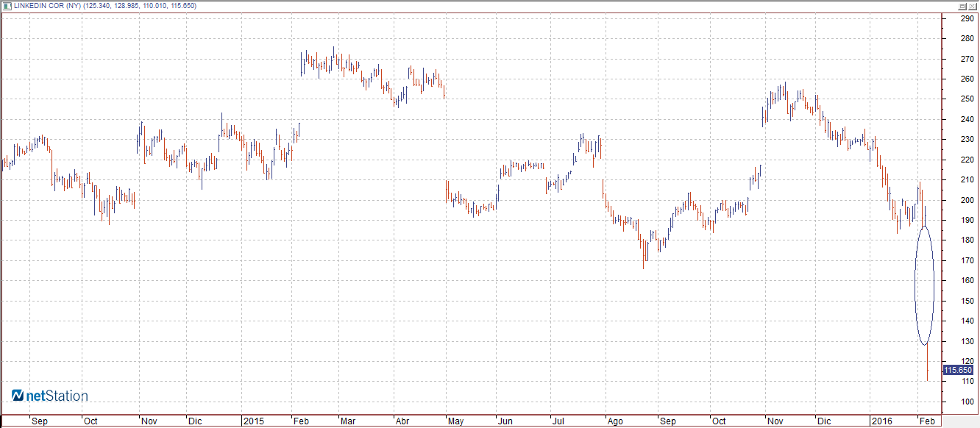The height and width of the screenshot is (428, 980).
Task: Click the 160 price axis label
Action: (x=967, y=280)
